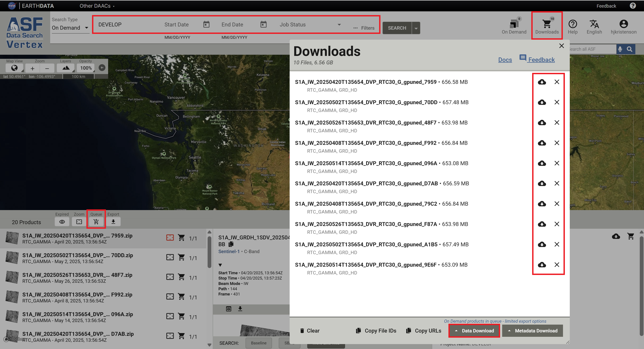Screen dimensions: 644x349
Task: Toggle cart for 48F7.zip result row
Action: (181, 277)
